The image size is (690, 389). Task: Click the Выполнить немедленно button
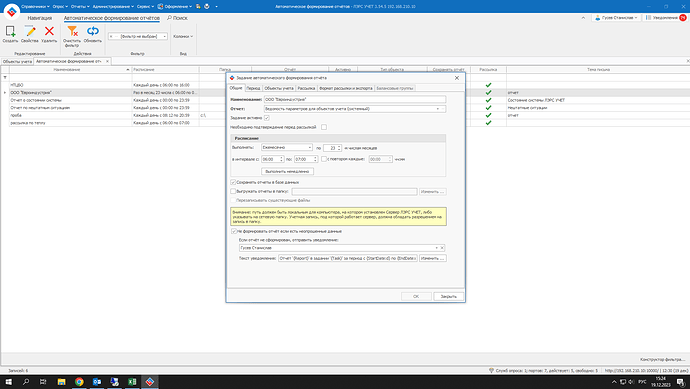coord(287,171)
